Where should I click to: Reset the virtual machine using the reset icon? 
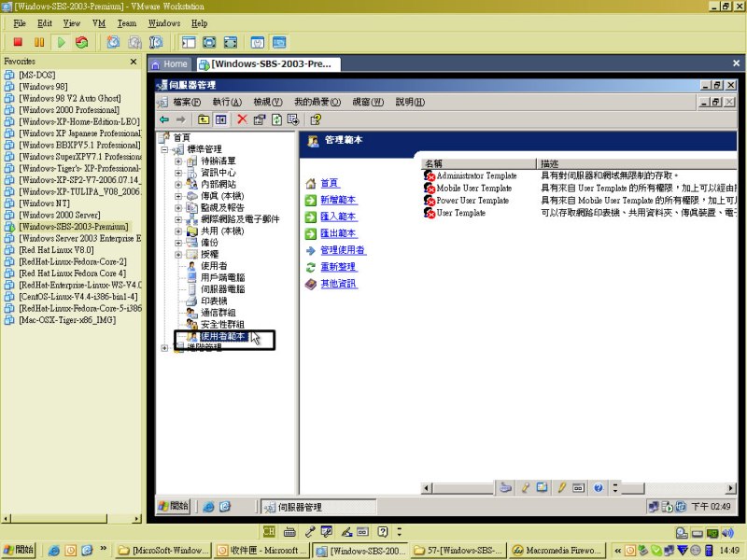pyautogui.click(x=82, y=42)
